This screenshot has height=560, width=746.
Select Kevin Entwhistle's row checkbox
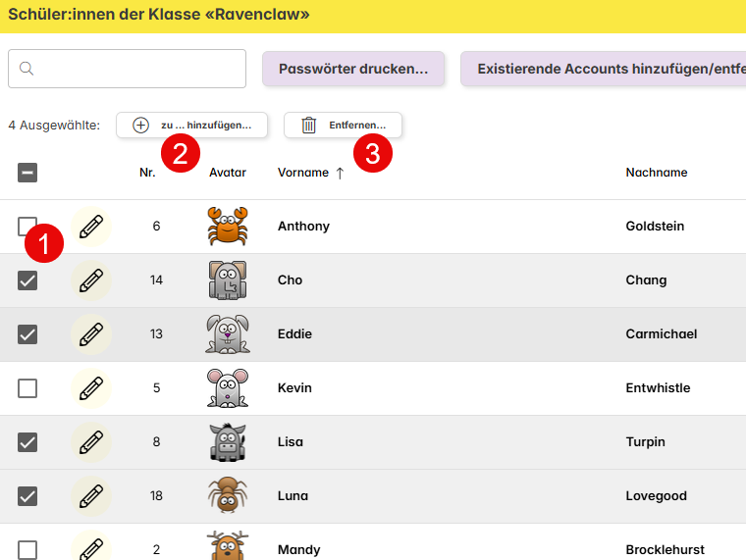27,388
